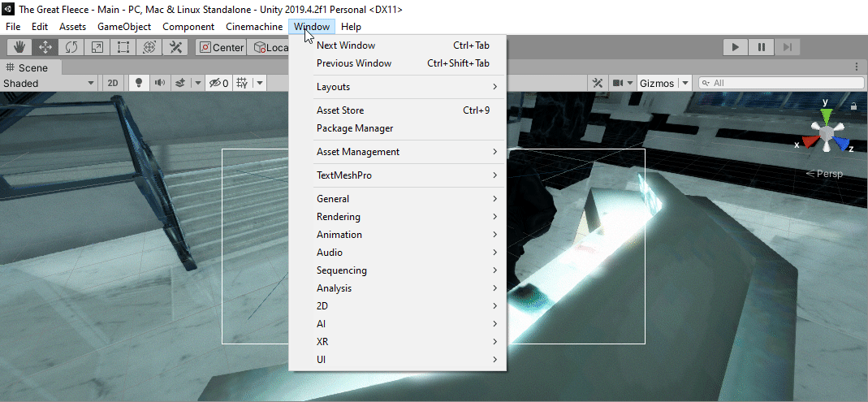Expand the 2D submenu
The image size is (868, 402).
click(x=398, y=305)
